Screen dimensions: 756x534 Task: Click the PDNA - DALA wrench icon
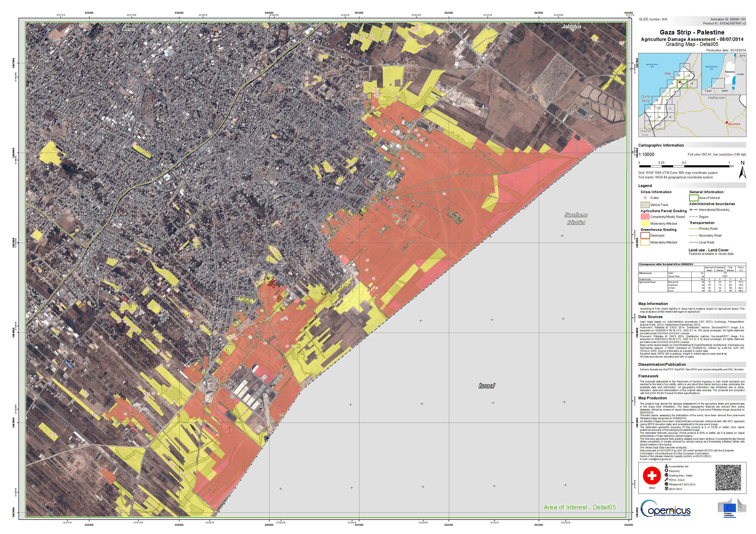pos(666,480)
